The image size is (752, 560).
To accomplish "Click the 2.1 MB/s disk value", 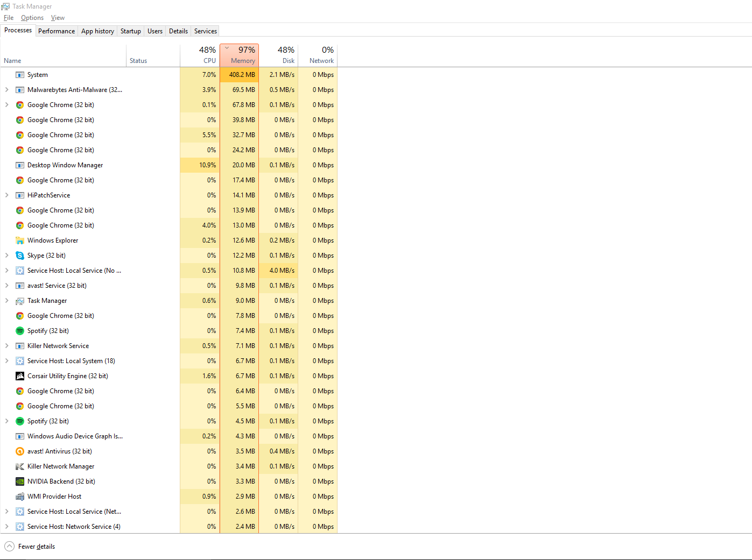I will (282, 75).
